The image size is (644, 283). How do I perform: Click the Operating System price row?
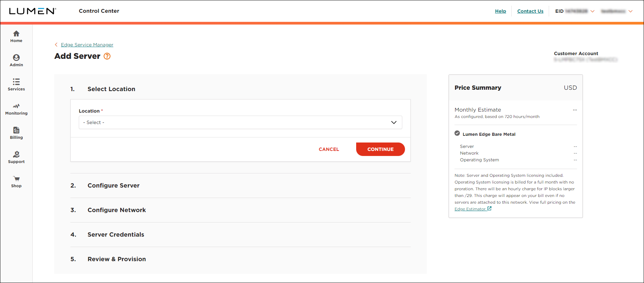tap(518, 160)
